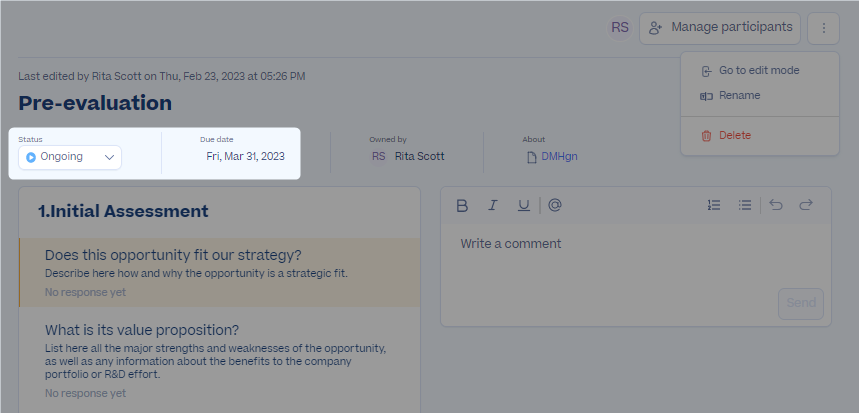Insert an @ mention in comment

555,205
